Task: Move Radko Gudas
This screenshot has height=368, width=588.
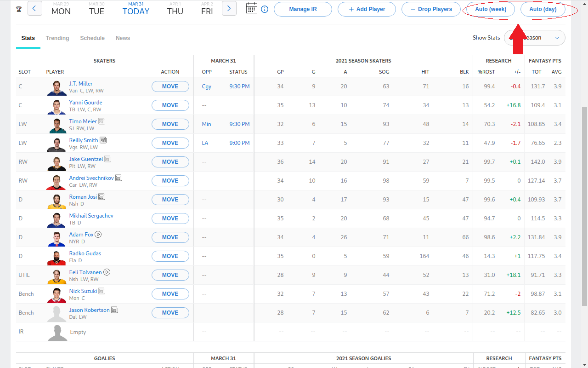Action: pyautogui.click(x=170, y=256)
